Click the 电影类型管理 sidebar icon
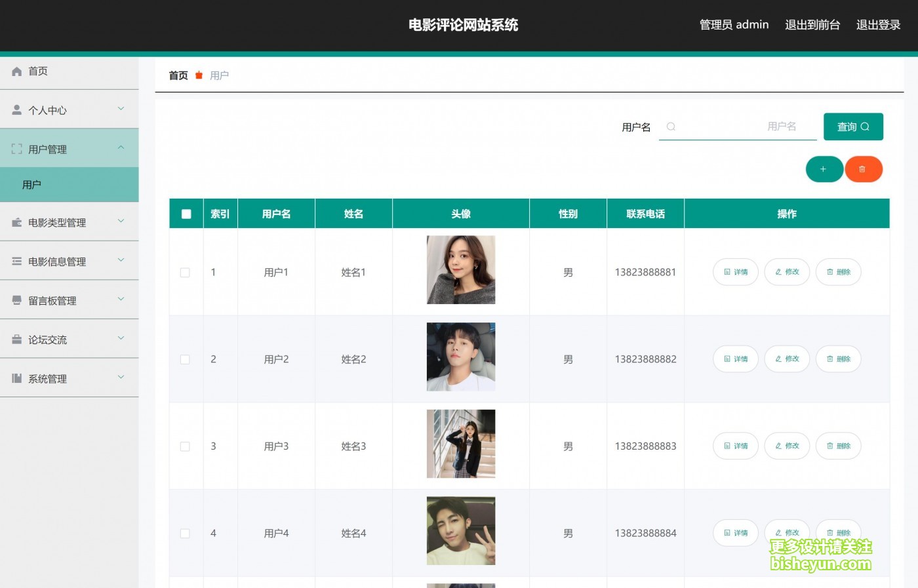The height and width of the screenshot is (588, 918). [16, 223]
